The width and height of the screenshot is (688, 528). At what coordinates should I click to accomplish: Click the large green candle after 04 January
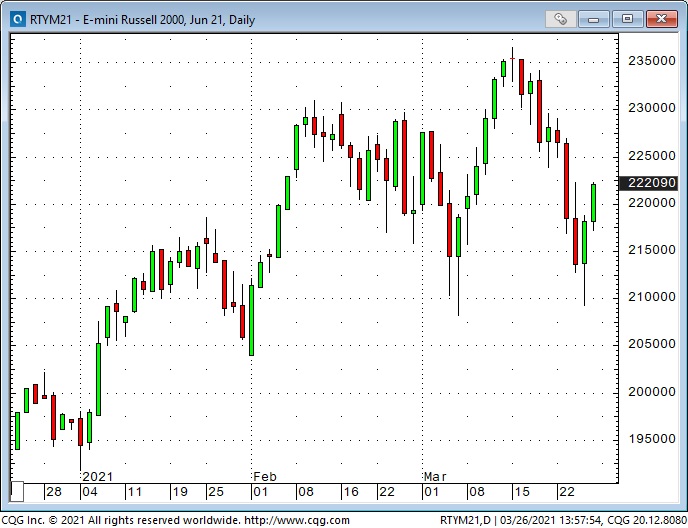[x=98, y=379]
